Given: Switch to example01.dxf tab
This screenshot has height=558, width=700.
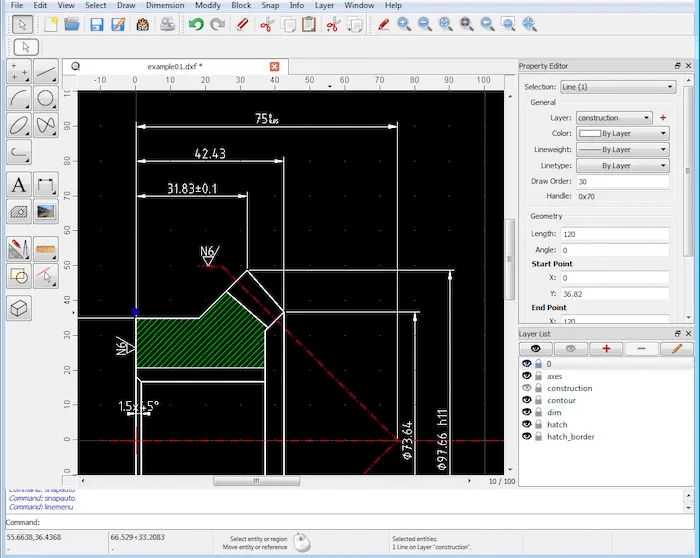Looking at the screenshot, I should tap(175, 67).
